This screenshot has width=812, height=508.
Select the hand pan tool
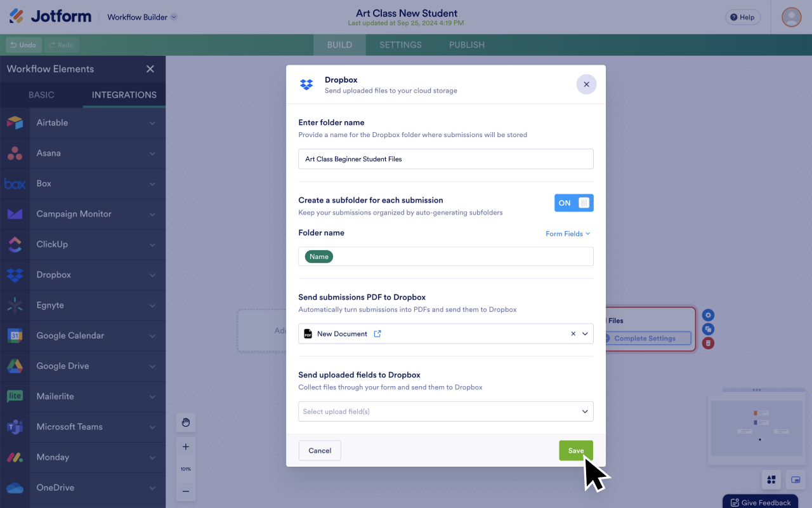(x=186, y=422)
